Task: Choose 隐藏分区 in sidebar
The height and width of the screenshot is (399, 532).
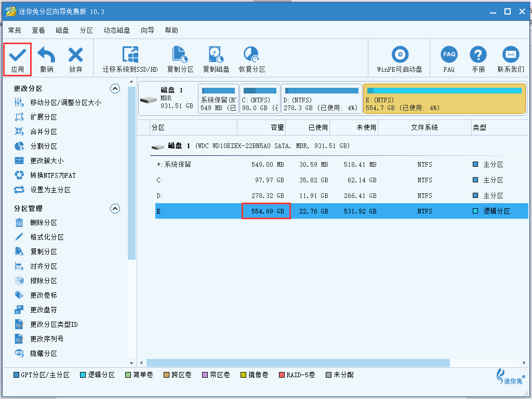Action: tap(36, 353)
